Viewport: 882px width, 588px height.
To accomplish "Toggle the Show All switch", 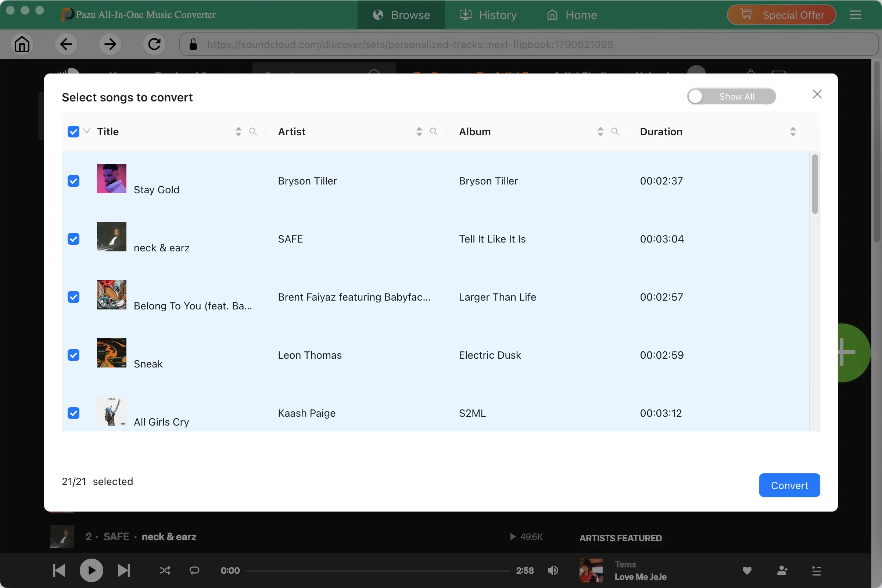I will [731, 96].
